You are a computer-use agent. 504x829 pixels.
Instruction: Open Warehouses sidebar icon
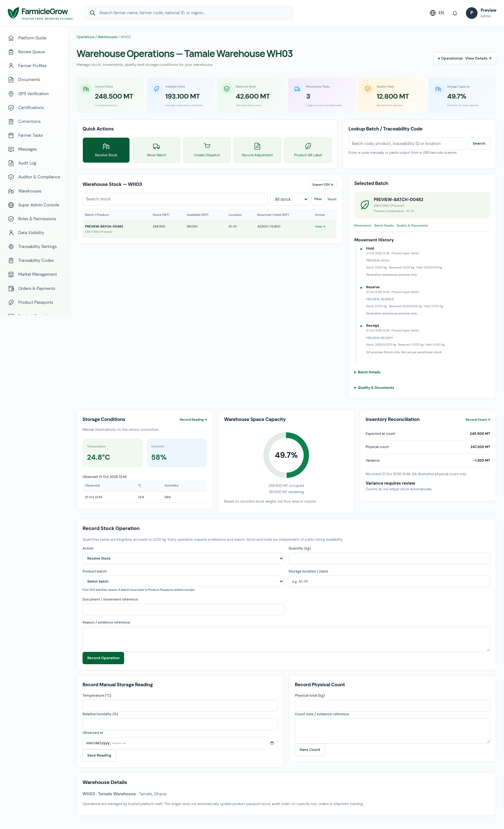[11, 191]
